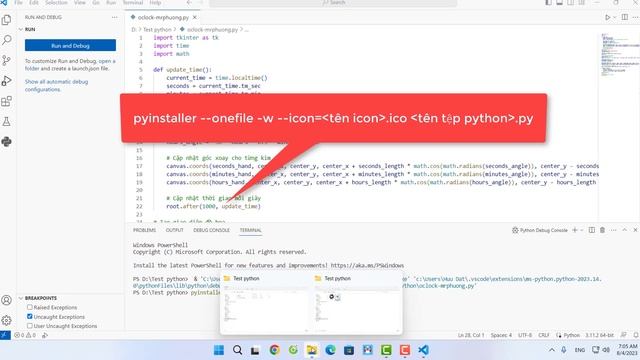Image resolution: width=640 pixels, height=360 pixels.
Task: Open the Testing flask view
Action: 7,121
